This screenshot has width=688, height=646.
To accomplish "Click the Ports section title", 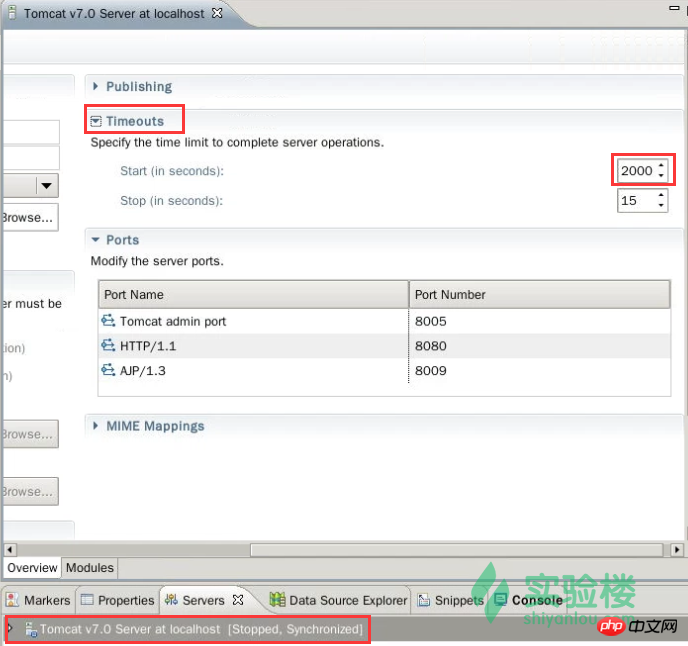I will tap(122, 240).
